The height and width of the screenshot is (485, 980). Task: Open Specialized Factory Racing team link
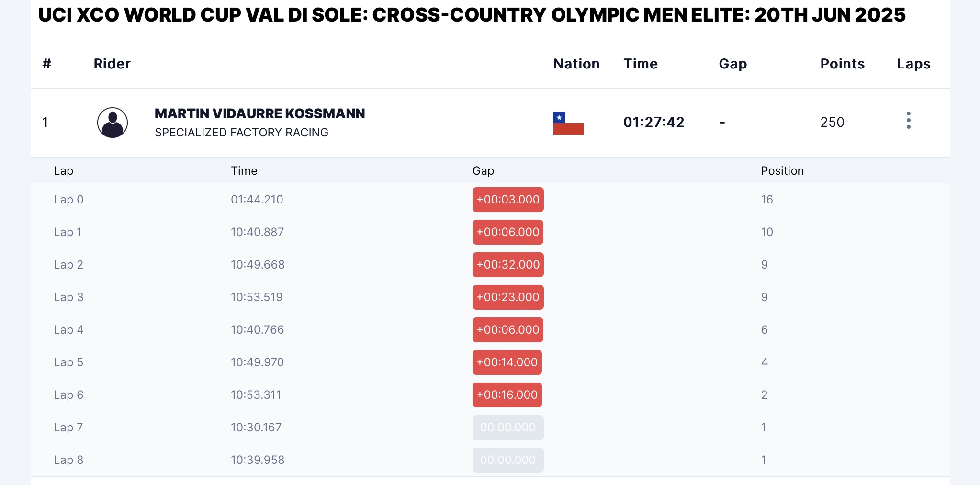tap(241, 133)
